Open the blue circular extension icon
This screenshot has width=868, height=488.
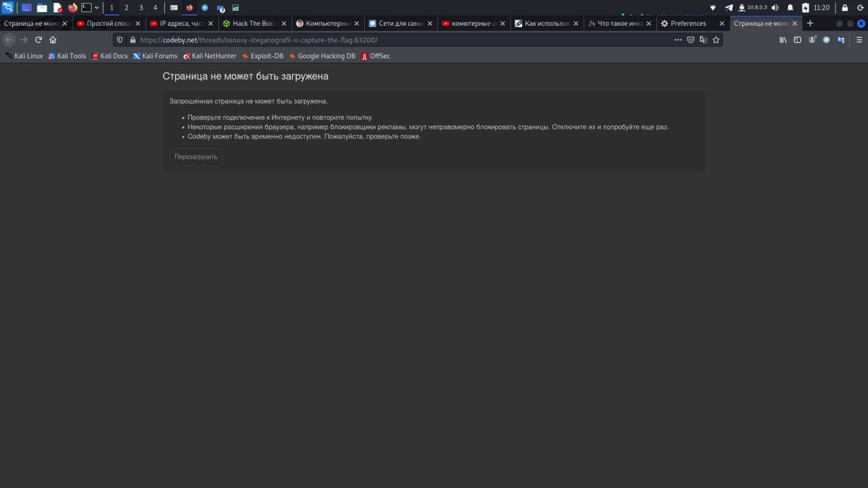click(826, 40)
